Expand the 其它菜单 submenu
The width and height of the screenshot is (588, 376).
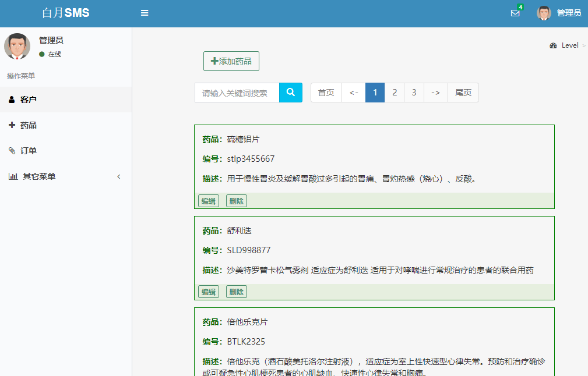click(x=66, y=176)
